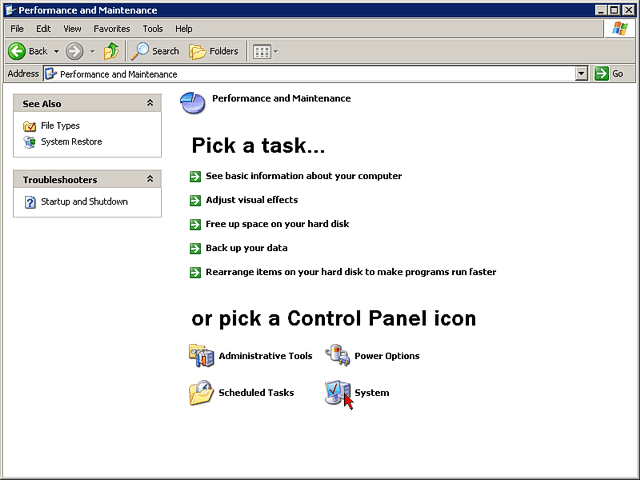Click the Windows flag logo
The image size is (640, 480).
(x=620, y=28)
